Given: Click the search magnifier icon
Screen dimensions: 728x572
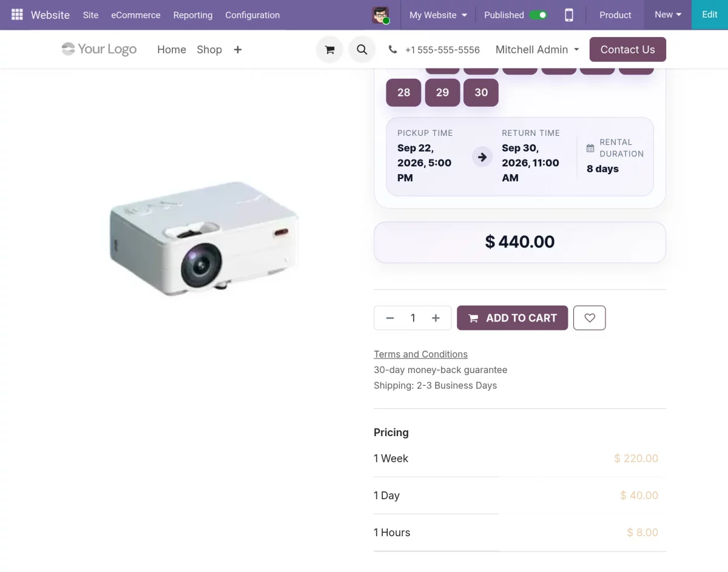Looking at the screenshot, I should point(362,50).
